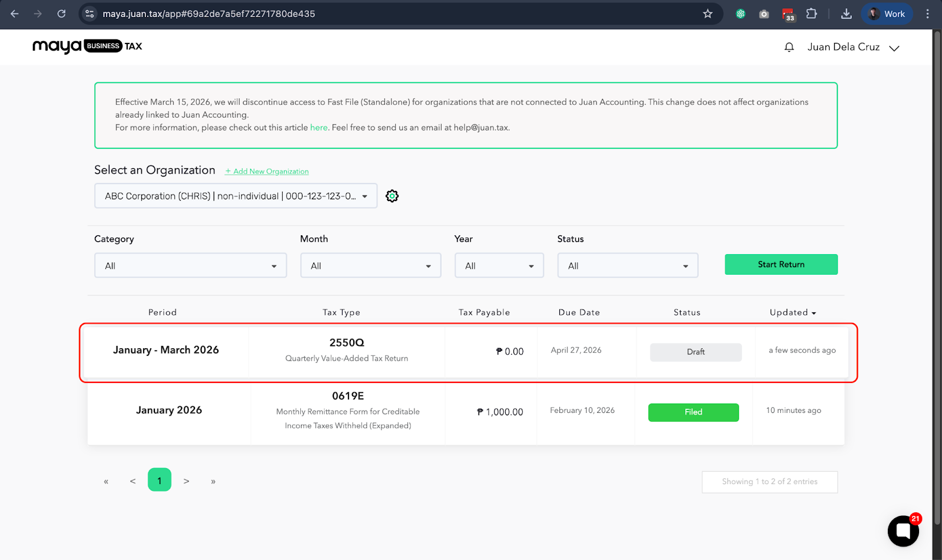Bookmark this page with star icon
942x560 pixels.
[708, 14]
